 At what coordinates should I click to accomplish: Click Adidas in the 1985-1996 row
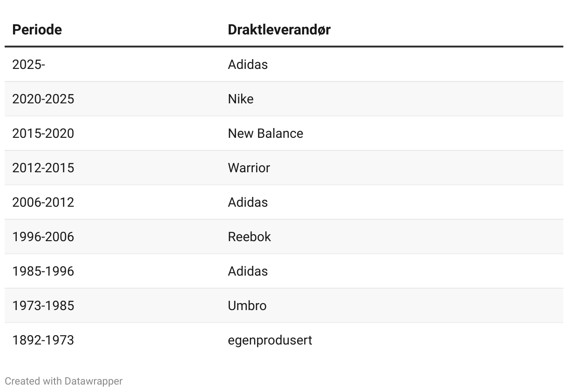[248, 271]
